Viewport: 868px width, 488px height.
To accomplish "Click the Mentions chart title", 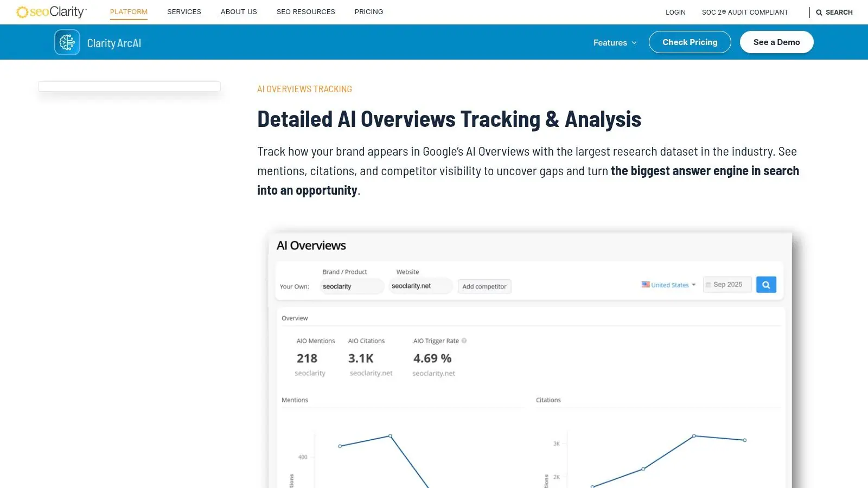I will click(x=295, y=400).
